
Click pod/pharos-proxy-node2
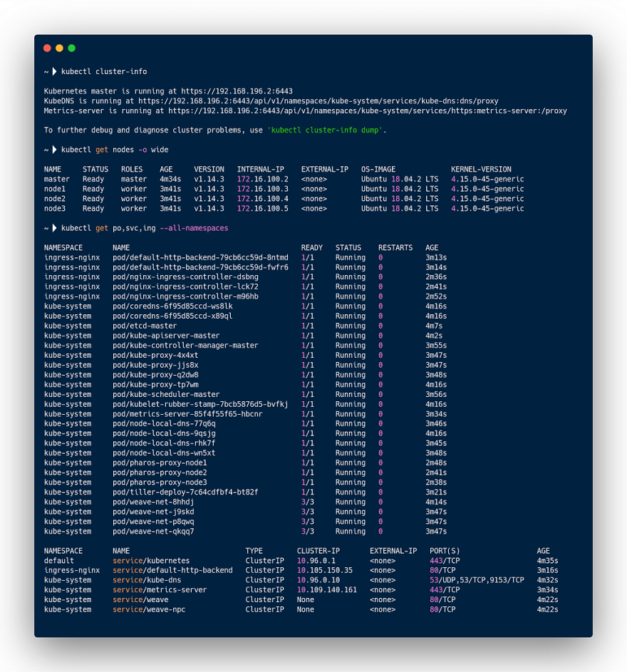pyautogui.click(x=160, y=472)
